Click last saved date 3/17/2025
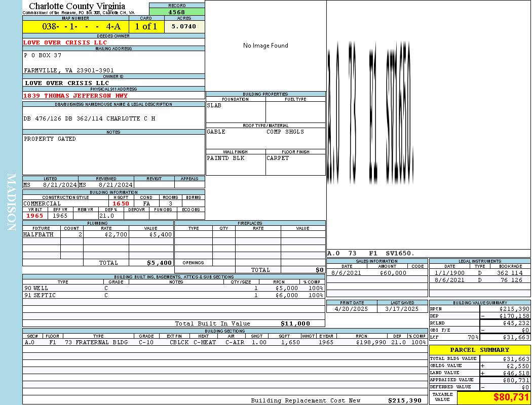 [402, 309]
